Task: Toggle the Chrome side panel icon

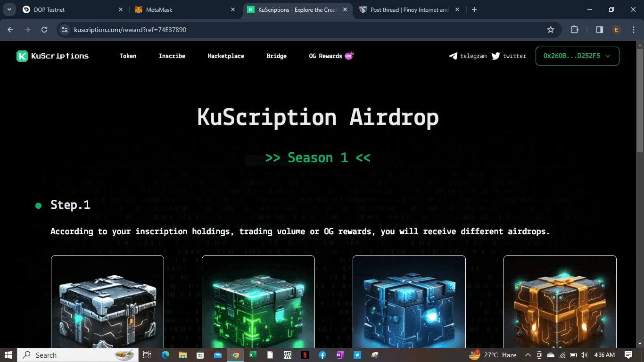Action: coord(600,30)
